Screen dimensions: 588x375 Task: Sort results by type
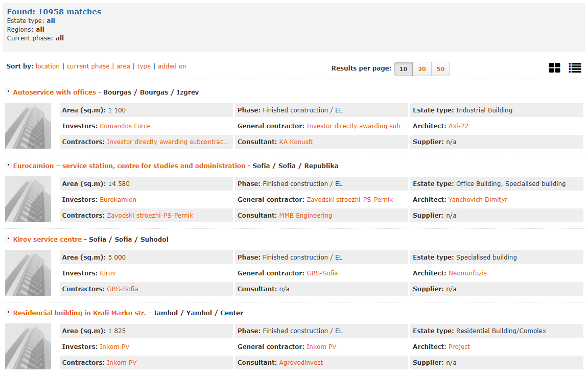click(x=144, y=66)
